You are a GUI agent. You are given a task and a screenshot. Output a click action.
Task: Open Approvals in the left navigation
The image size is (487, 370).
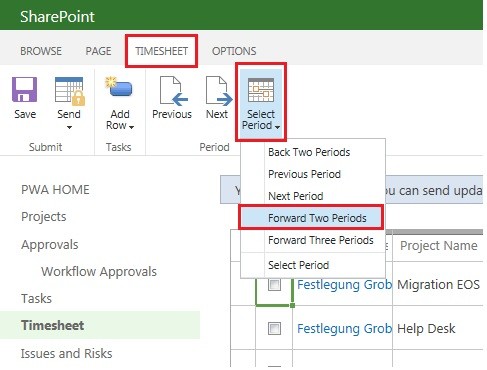click(x=50, y=245)
